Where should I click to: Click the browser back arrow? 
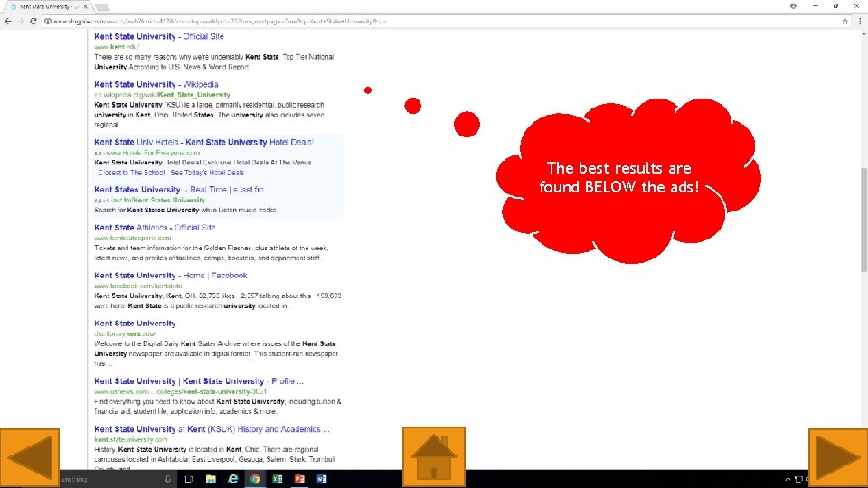pos(8,21)
